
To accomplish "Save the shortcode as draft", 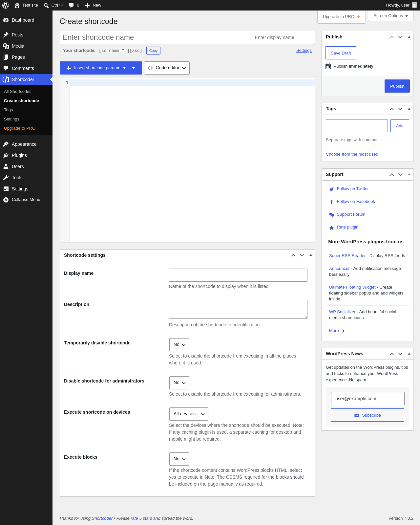I will 341,53.
